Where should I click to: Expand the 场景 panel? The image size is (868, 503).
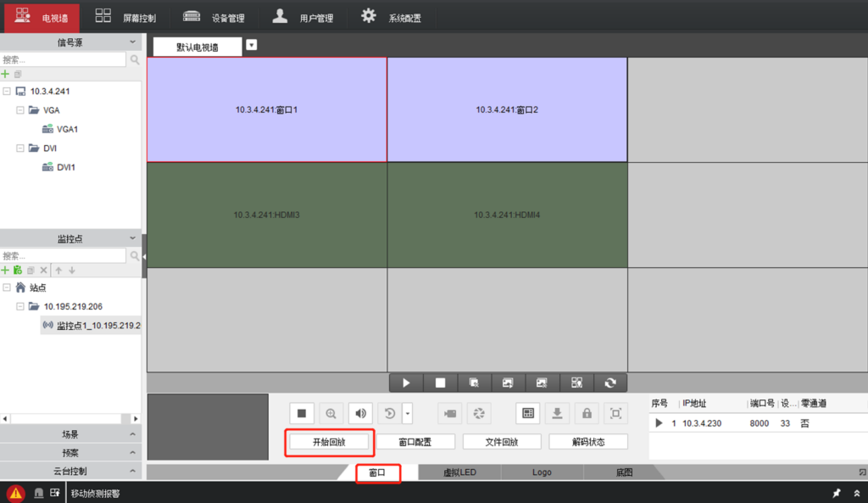(x=70, y=433)
